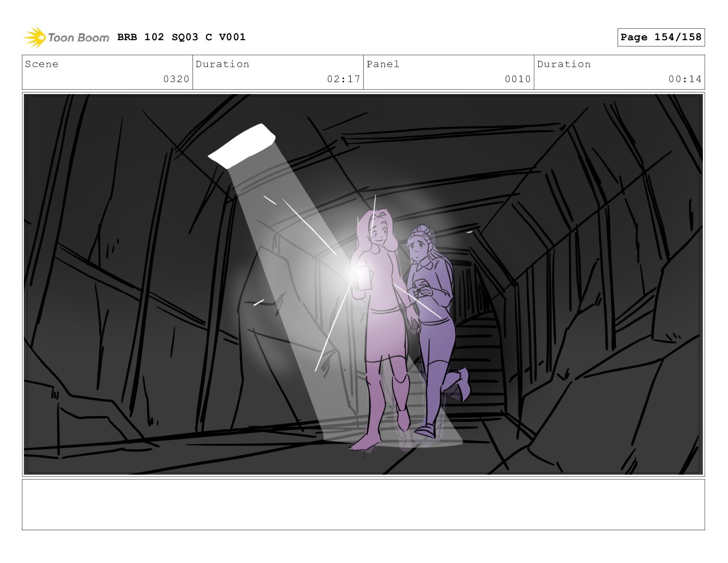Click the Panel label
728x563 pixels.
(x=383, y=64)
